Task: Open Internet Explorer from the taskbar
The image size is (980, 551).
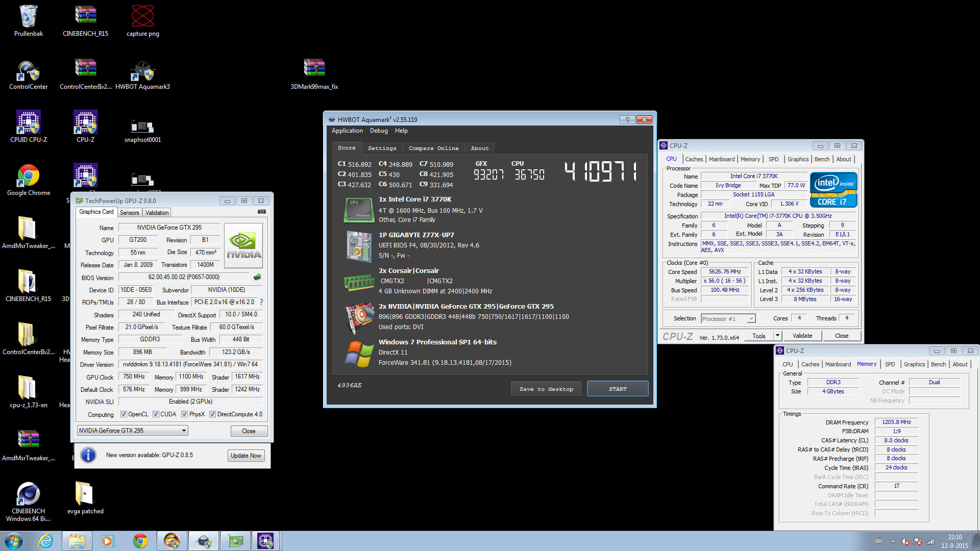Action: [x=46, y=541]
